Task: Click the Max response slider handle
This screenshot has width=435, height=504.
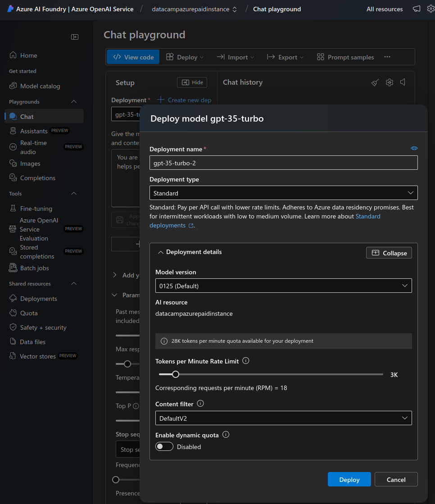Action: coord(127,364)
